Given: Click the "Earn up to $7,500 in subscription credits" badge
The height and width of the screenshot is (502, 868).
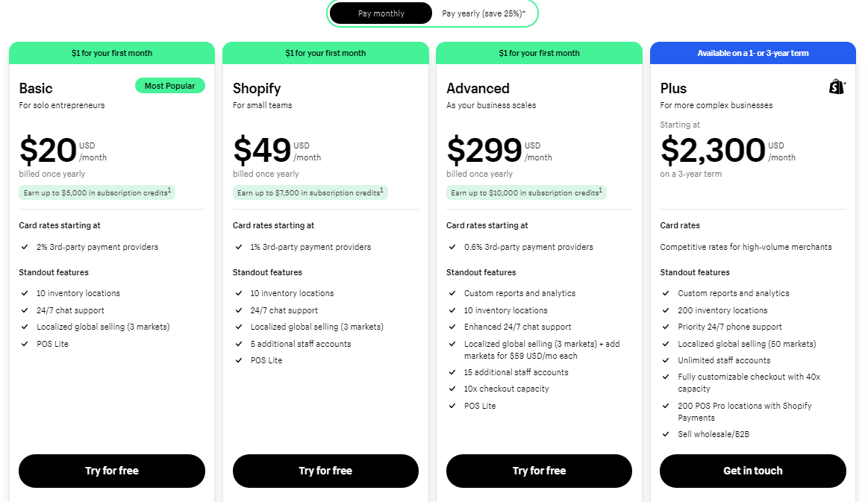Looking at the screenshot, I should pos(309,192).
